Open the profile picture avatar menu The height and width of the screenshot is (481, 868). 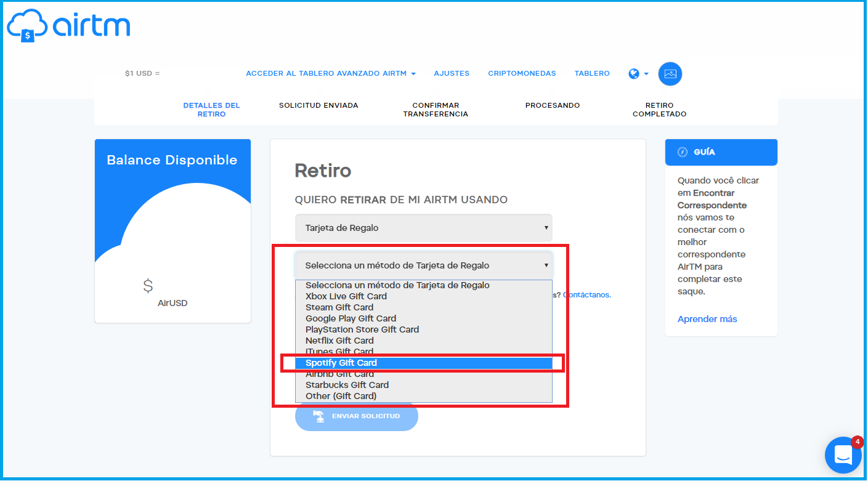point(670,74)
